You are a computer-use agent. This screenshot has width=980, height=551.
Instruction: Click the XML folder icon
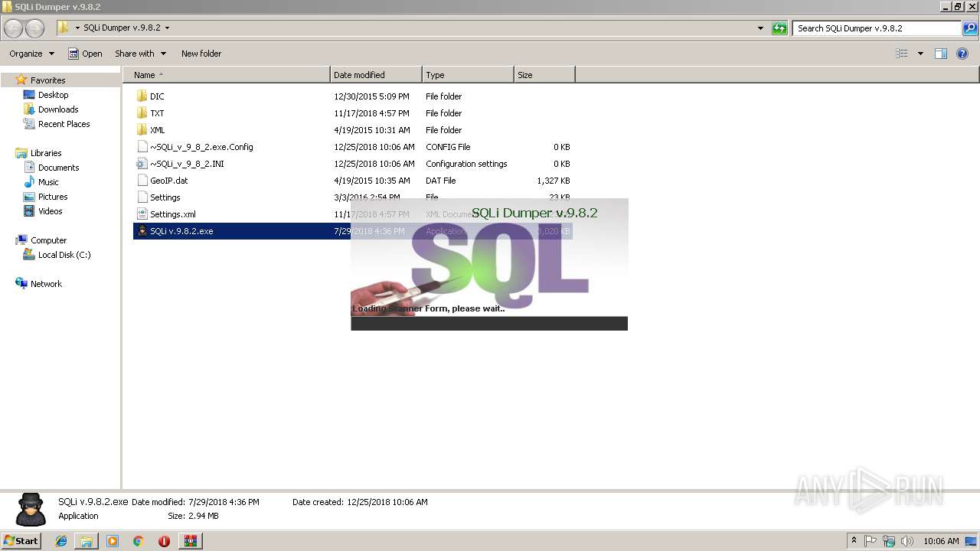point(142,130)
